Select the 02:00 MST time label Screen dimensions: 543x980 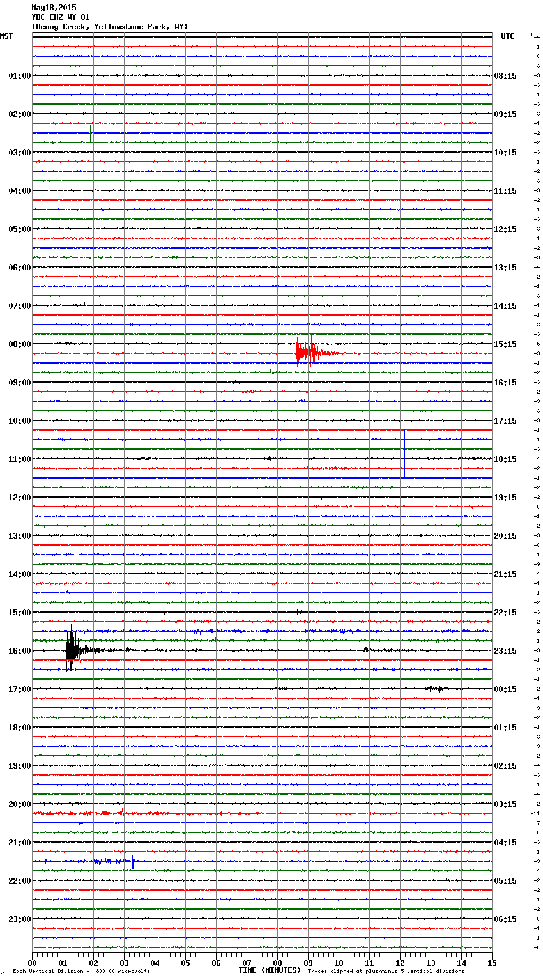point(20,114)
